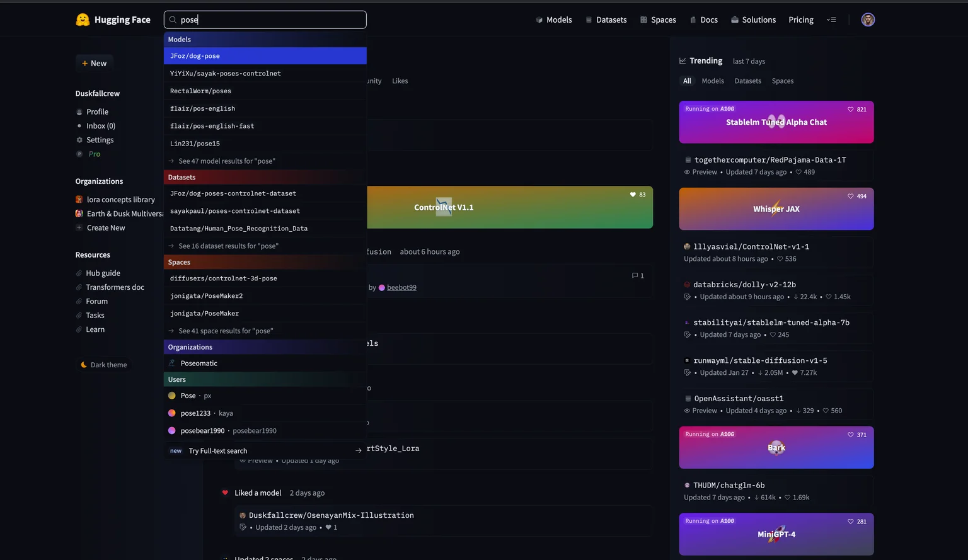Open the Datasets nav item
This screenshot has width=968, height=560.
[x=606, y=20]
